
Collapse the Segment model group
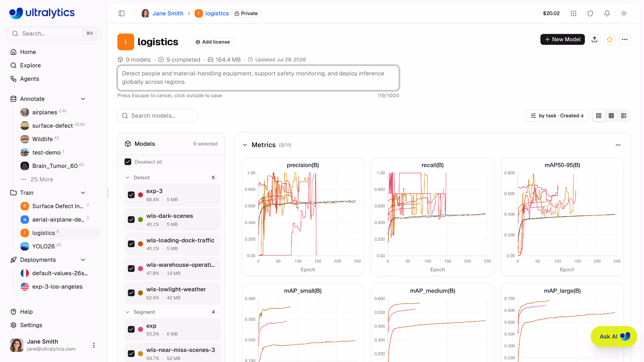127,312
